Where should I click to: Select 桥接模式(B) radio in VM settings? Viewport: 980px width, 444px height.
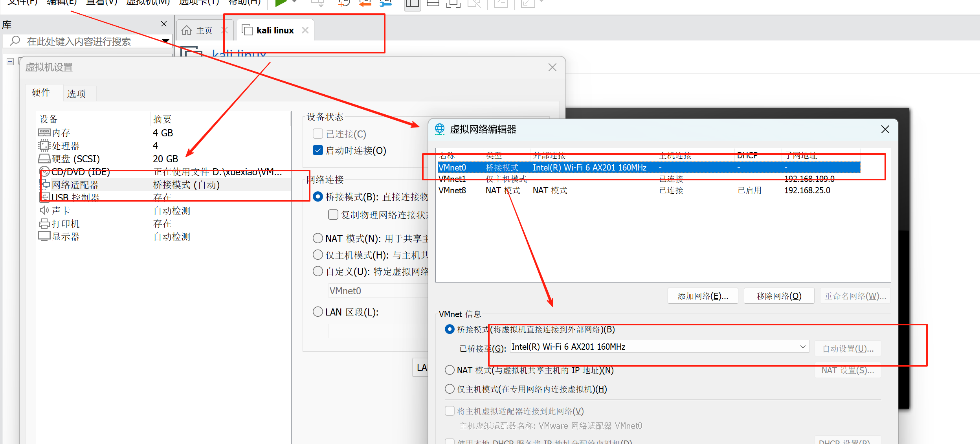click(318, 196)
